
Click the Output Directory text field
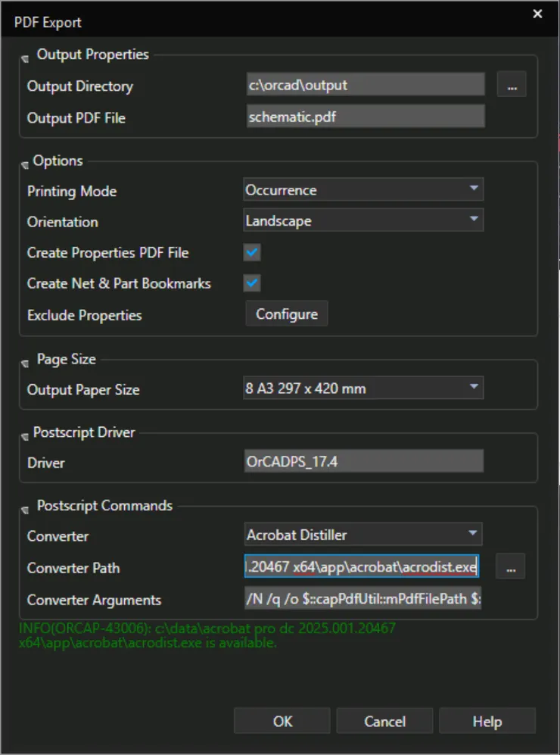(x=366, y=85)
